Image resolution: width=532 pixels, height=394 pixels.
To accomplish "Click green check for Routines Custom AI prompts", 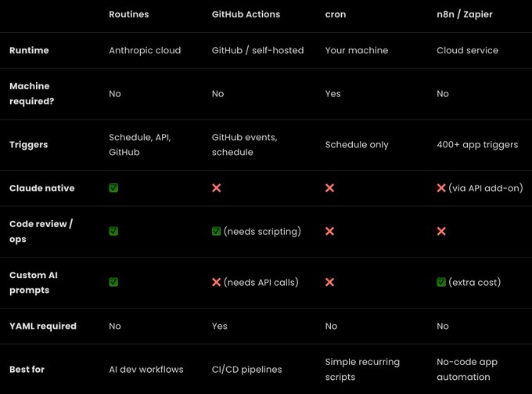I will pos(113,282).
